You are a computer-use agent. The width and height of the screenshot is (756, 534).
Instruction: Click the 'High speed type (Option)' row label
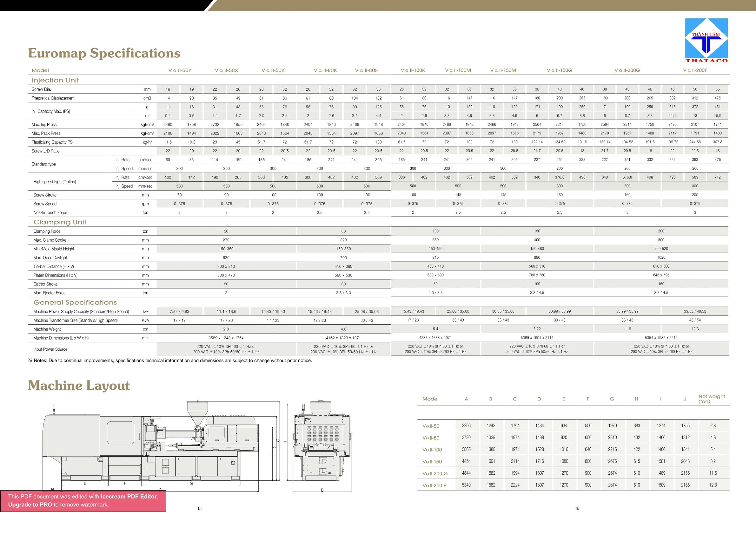point(55,182)
